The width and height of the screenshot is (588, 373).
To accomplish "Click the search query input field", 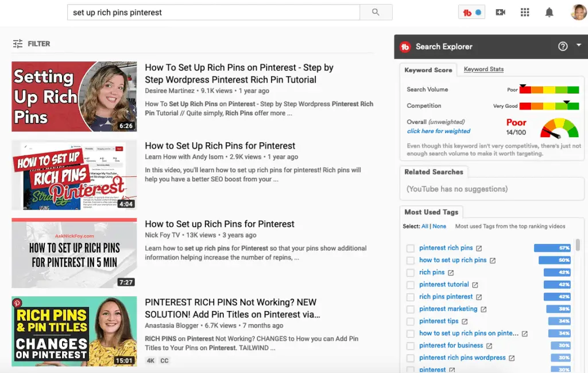I will (214, 13).
